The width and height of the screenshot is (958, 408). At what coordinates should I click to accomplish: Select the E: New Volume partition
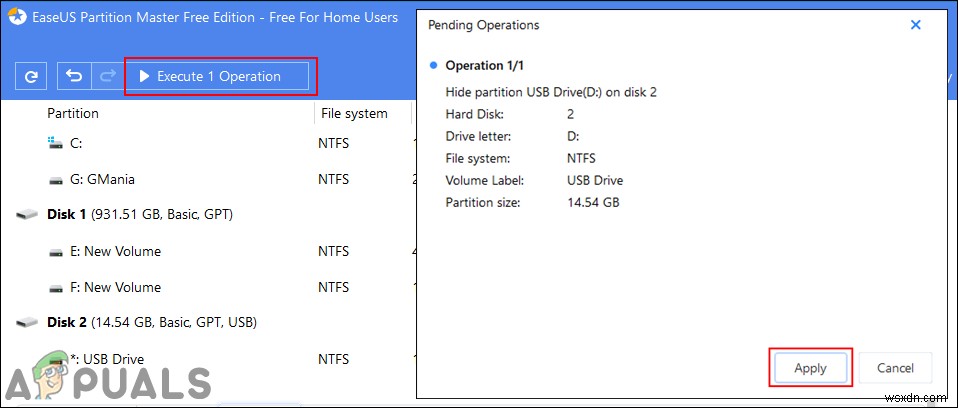pos(115,251)
